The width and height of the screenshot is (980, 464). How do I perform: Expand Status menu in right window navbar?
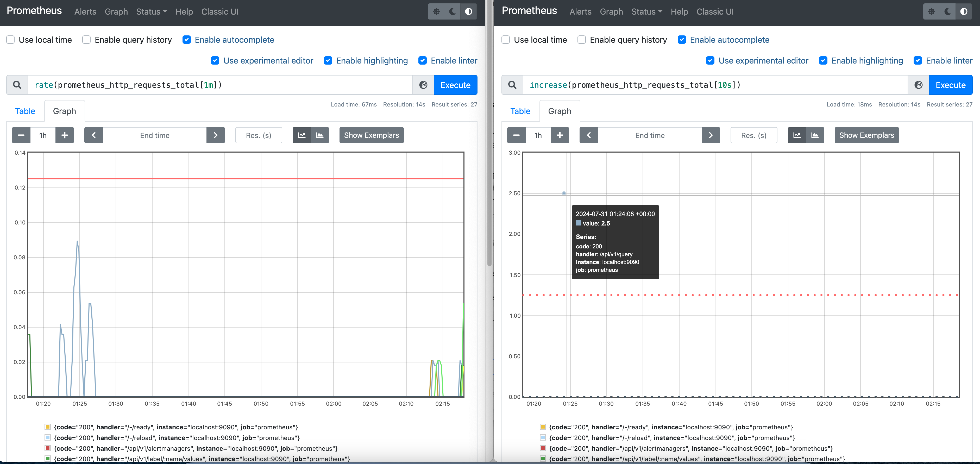click(646, 11)
